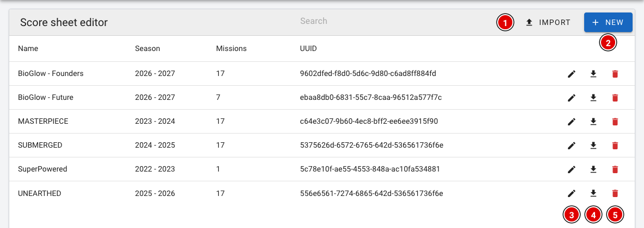
Task: Click UUID 9602dfed-f8d0-5d6c-9d80-c6ad8ff884fd
Action: (x=368, y=74)
